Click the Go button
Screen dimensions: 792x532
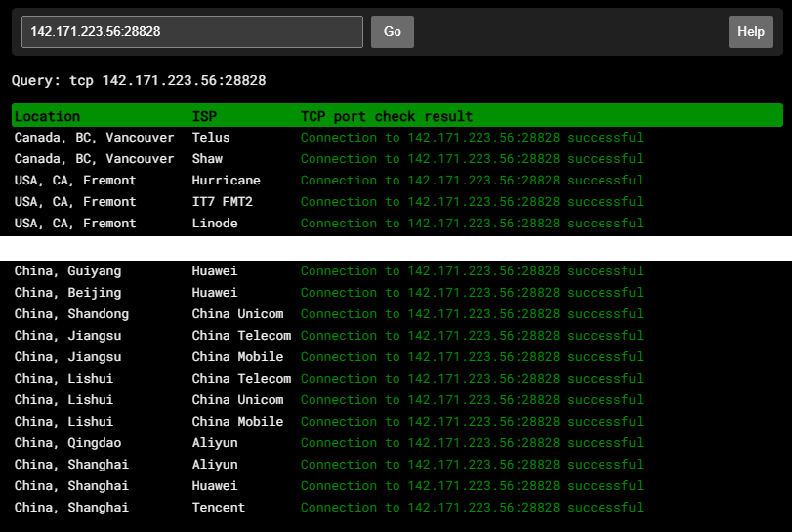392,31
